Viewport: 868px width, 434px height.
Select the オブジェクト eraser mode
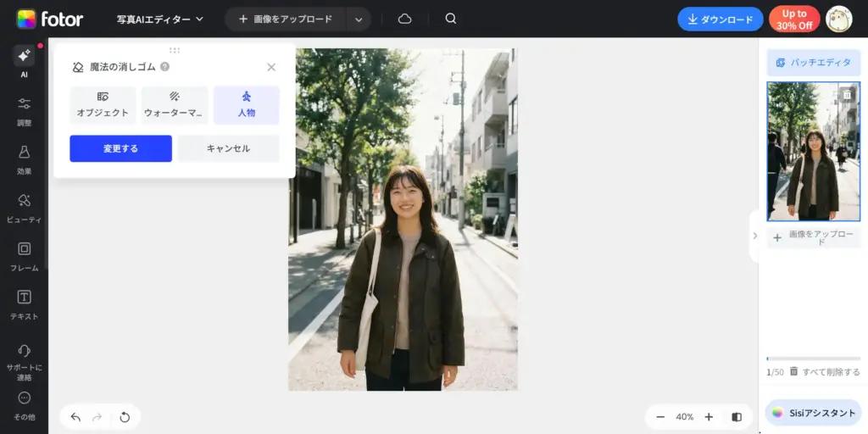pyautogui.click(x=103, y=105)
